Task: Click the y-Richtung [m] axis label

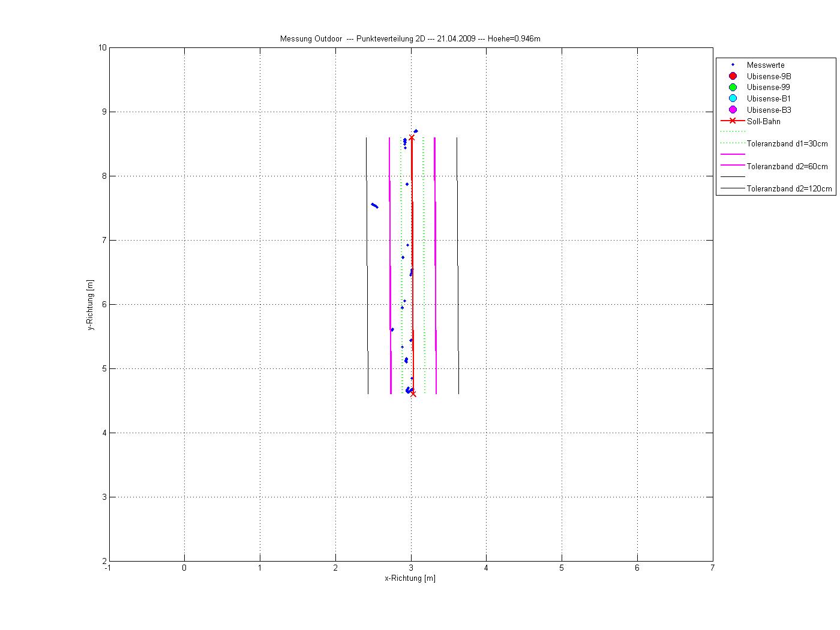Action: click(x=91, y=305)
